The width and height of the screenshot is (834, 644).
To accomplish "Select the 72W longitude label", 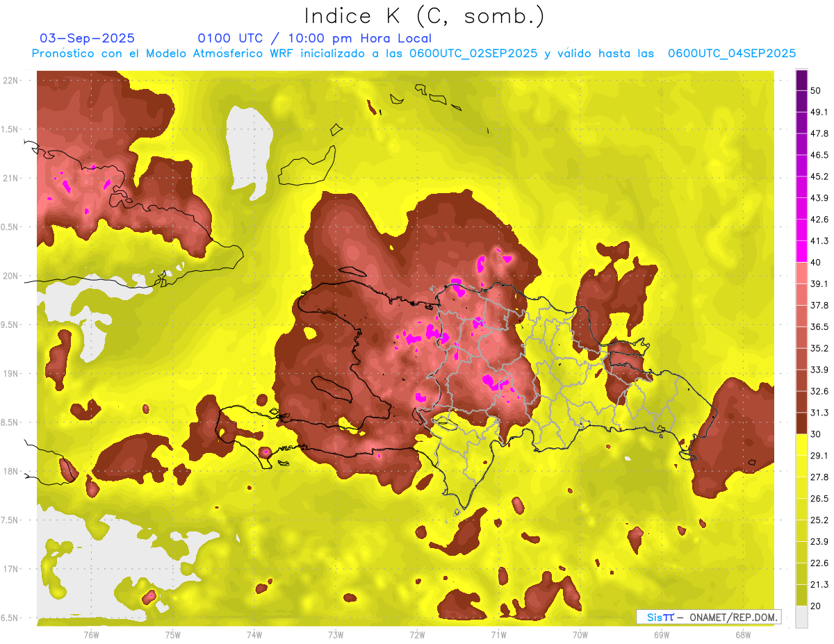I will 417,634.
